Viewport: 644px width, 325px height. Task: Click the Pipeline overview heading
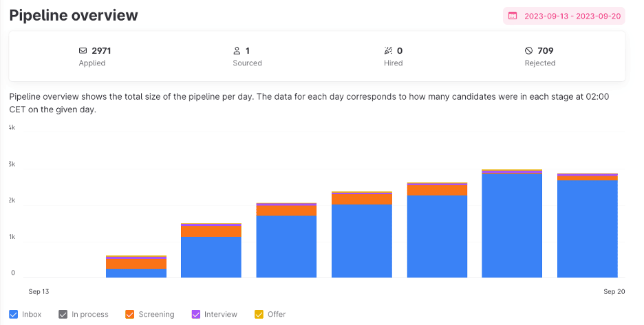(74, 15)
